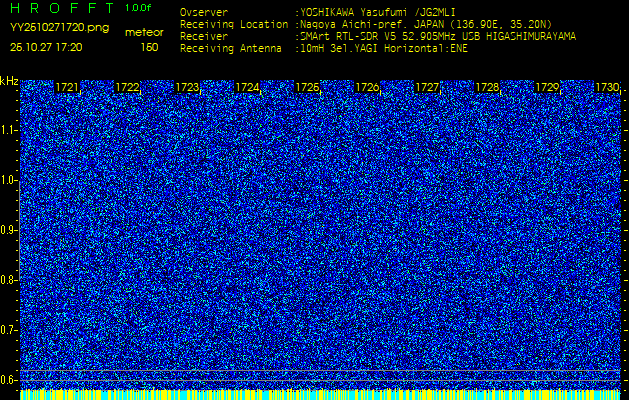The image size is (629, 400).
Task: Click the kHz axis unit label
Action: (x=9, y=82)
